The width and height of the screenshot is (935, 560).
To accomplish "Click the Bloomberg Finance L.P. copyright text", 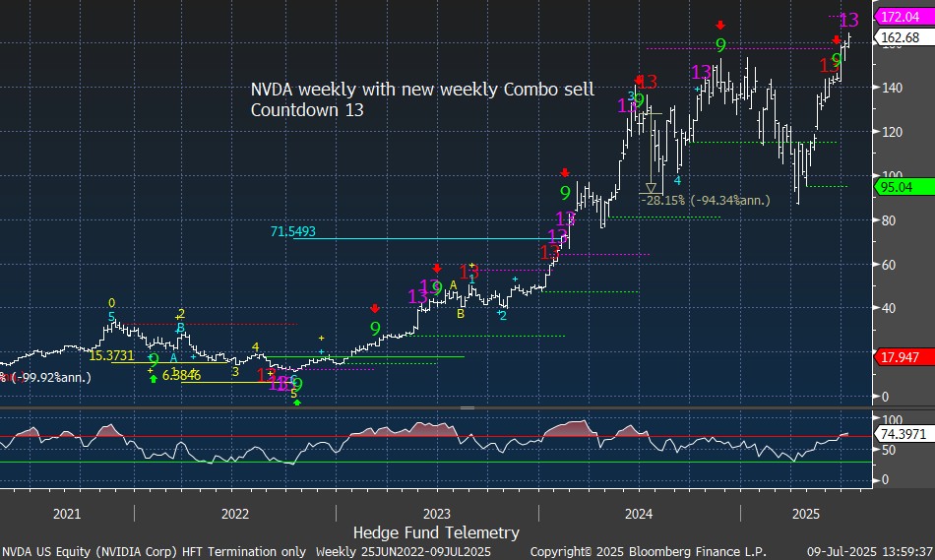I will pyautogui.click(x=649, y=552).
